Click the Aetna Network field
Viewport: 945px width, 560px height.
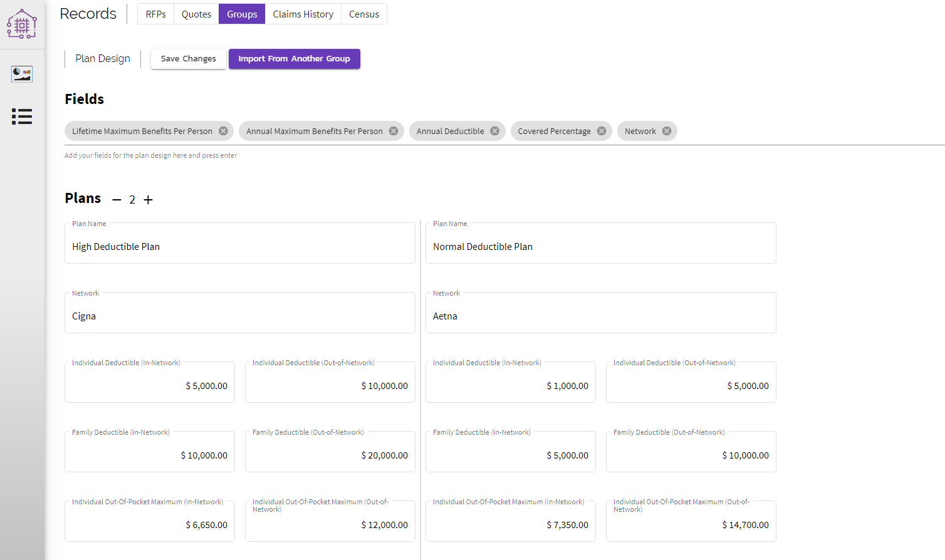coord(600,316)
